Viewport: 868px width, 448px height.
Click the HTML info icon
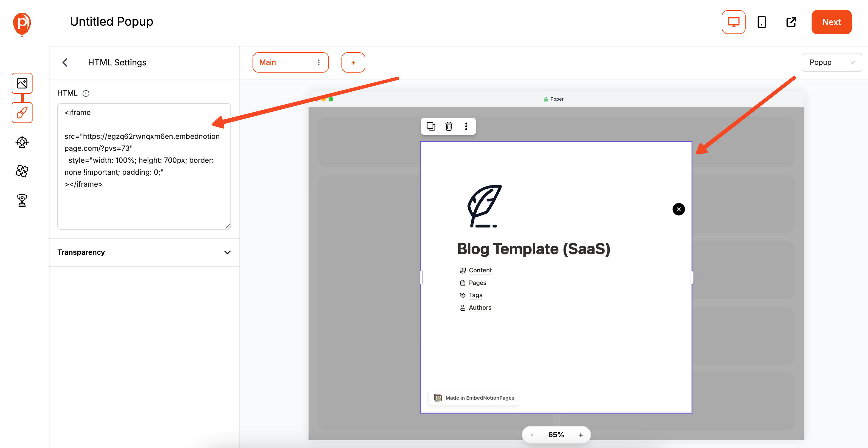(86, 93)
